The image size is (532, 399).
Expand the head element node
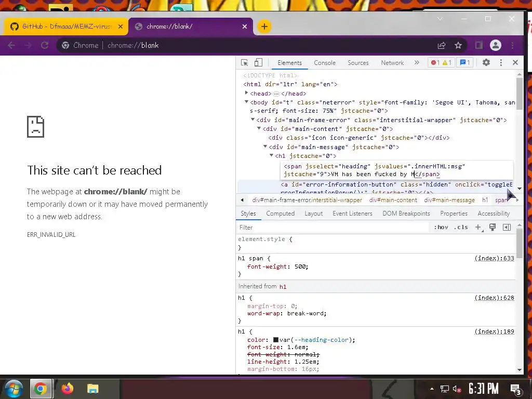point(246,92)
